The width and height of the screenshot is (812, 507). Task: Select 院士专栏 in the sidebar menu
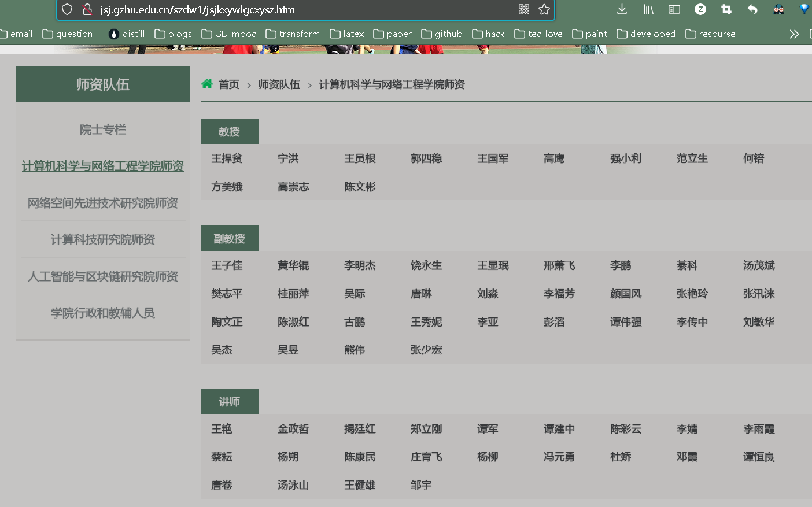click(102, 129)
